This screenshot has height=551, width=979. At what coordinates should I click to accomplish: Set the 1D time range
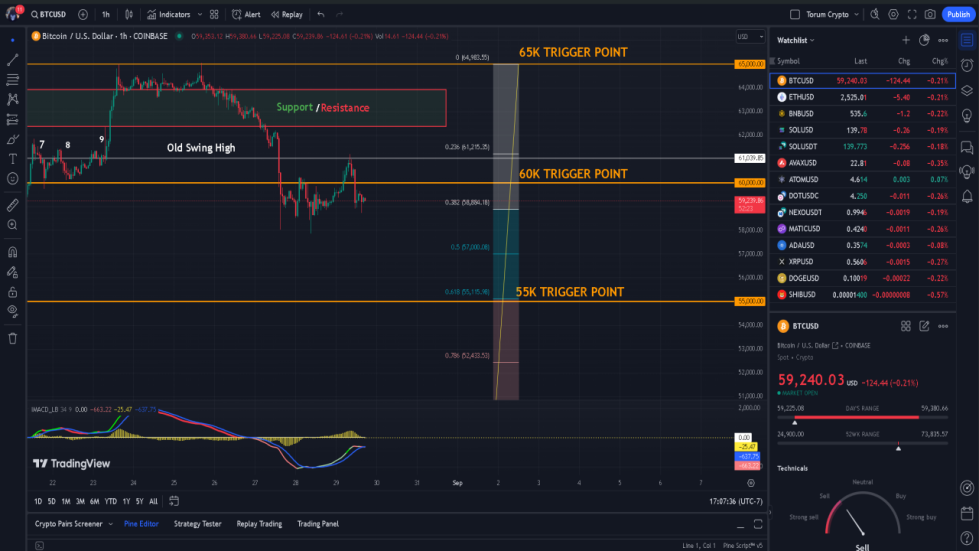38,501
